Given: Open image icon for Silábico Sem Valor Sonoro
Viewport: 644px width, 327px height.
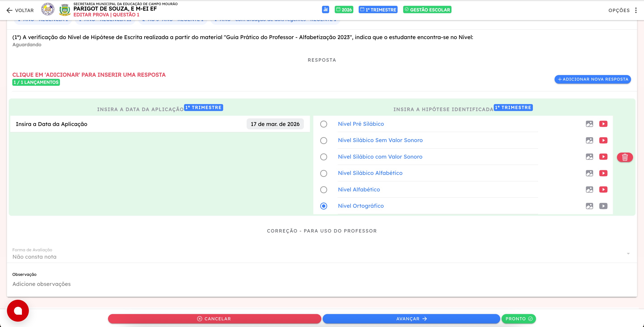Looking at the screenshot, I should 589,140.
